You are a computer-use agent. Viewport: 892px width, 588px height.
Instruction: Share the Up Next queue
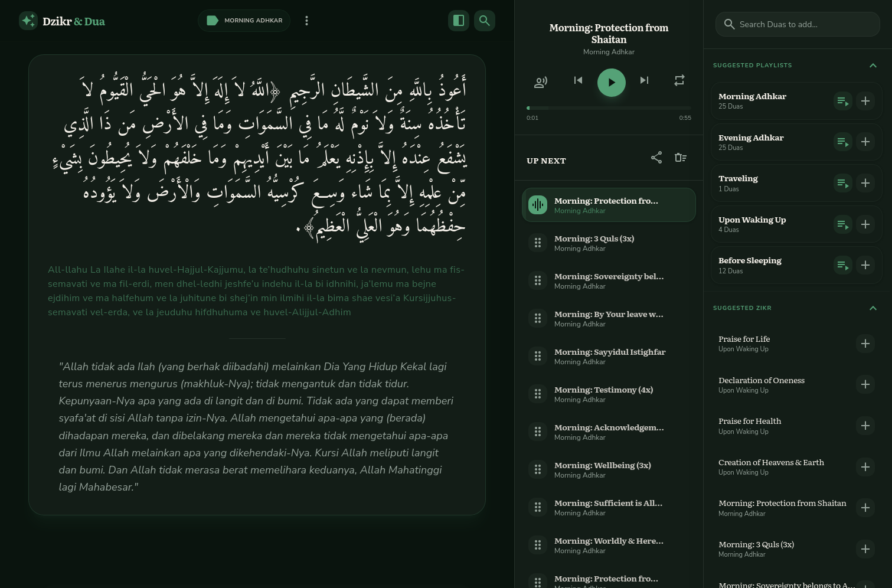(x=656, y=158)
